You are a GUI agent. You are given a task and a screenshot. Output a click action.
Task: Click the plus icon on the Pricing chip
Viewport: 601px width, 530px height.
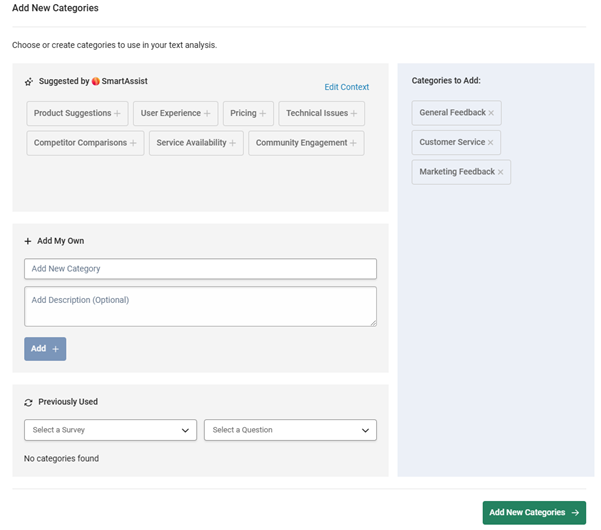tap(263, 113)
